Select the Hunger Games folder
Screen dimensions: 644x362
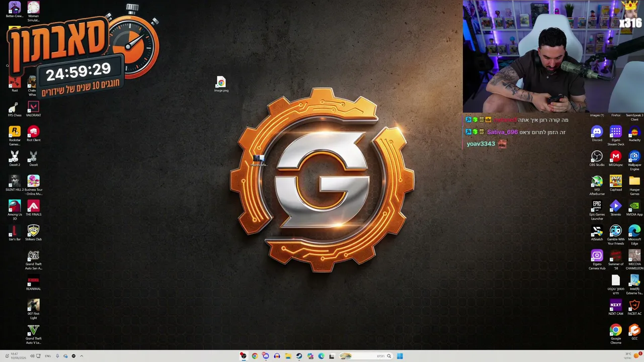click(634, 185)
